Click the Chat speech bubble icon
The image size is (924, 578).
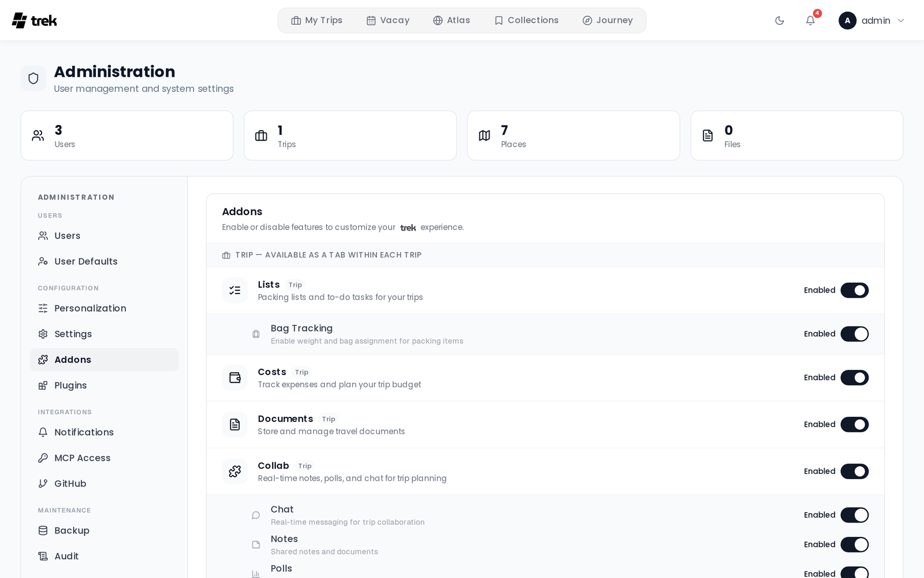256,515
